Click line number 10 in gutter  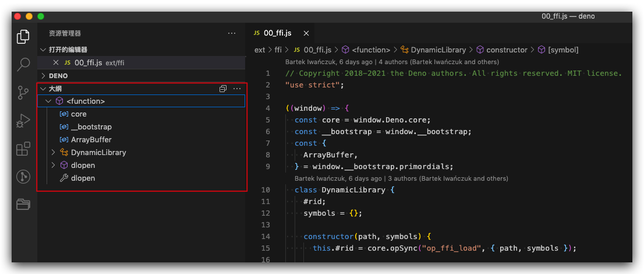266,190
